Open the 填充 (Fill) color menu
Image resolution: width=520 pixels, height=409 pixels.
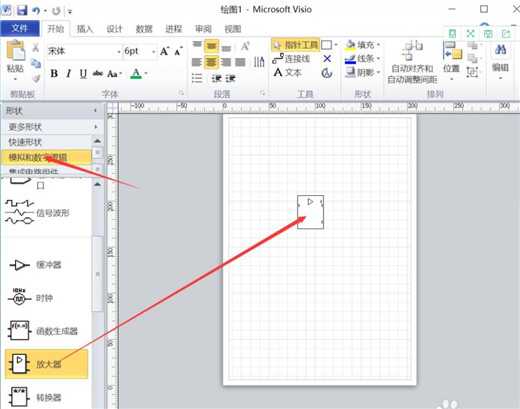[x=363, y=45]
